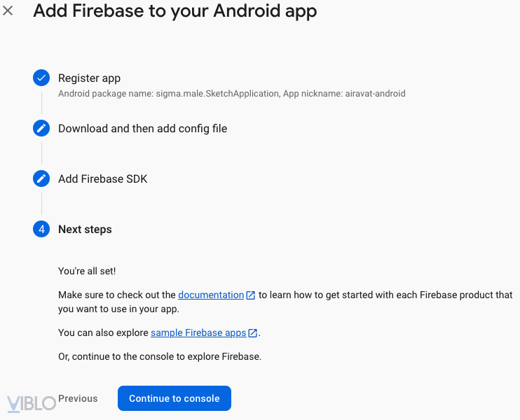Click the step 4 number circle
520x420 pixels.
point(41,229)
